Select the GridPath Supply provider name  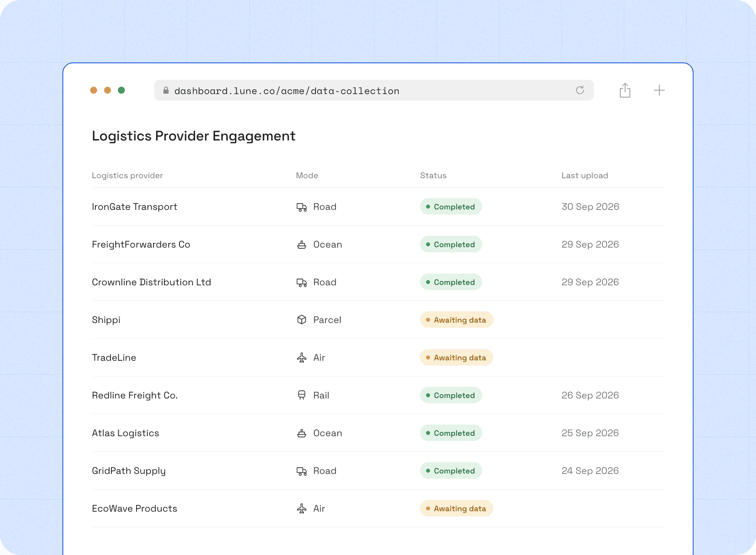pyautogui.click(x=129, y=471)
